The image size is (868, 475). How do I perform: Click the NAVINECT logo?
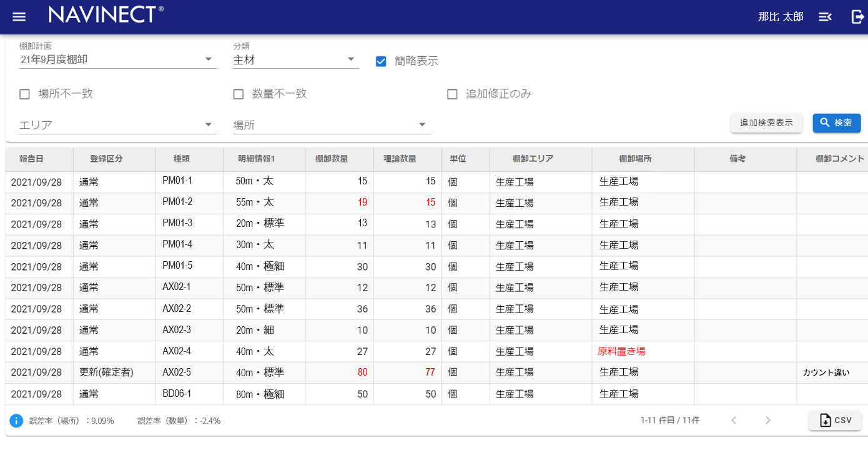[106, 14]
